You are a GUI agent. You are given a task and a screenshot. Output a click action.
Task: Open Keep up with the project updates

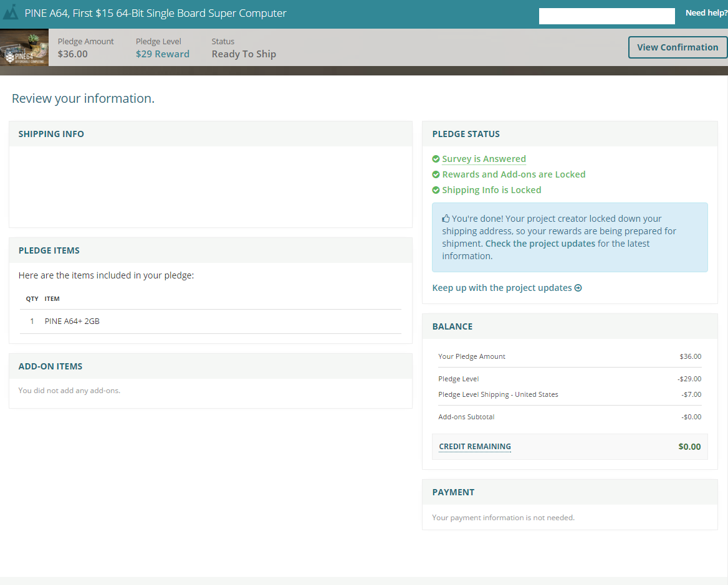502,288
